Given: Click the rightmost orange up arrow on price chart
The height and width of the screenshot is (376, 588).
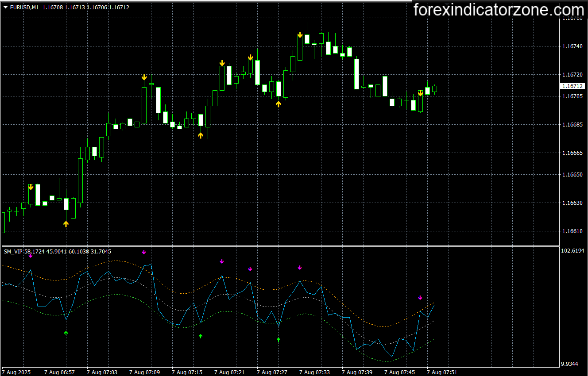Looking at the screenshot, I should pos(279,104).
